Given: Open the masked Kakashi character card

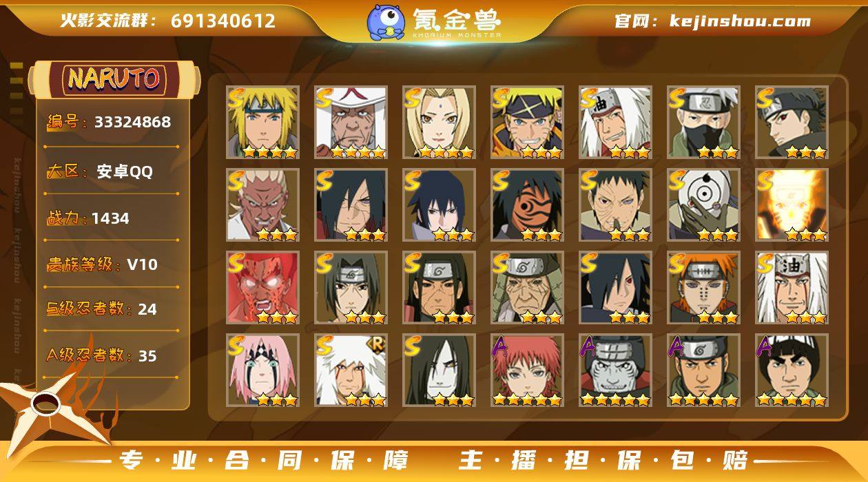Looking at the screenshot, I should (703, 123).
